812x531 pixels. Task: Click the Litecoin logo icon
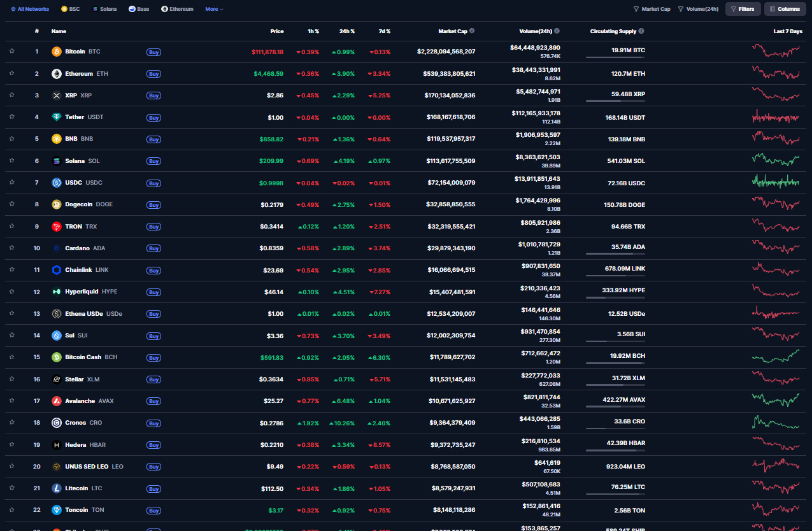click(56, 488)
